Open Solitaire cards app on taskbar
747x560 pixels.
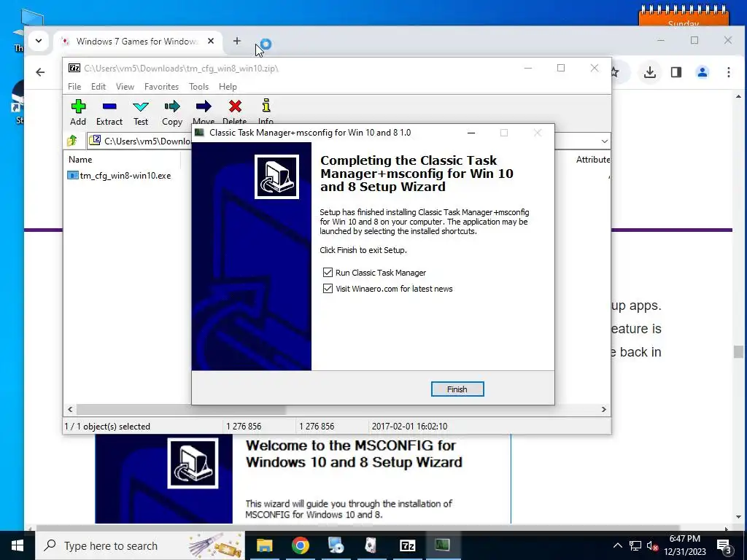[371, 545]
